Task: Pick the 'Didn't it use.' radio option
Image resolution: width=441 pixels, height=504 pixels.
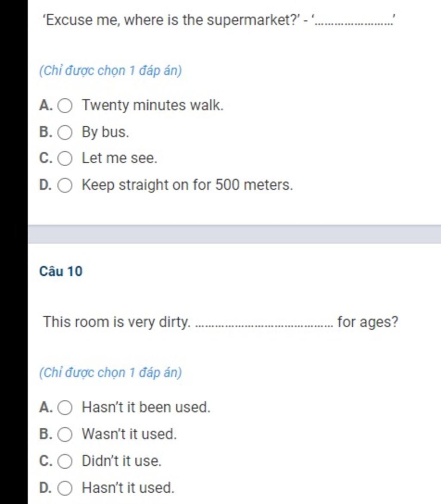Action: click(x=65, y=461)
